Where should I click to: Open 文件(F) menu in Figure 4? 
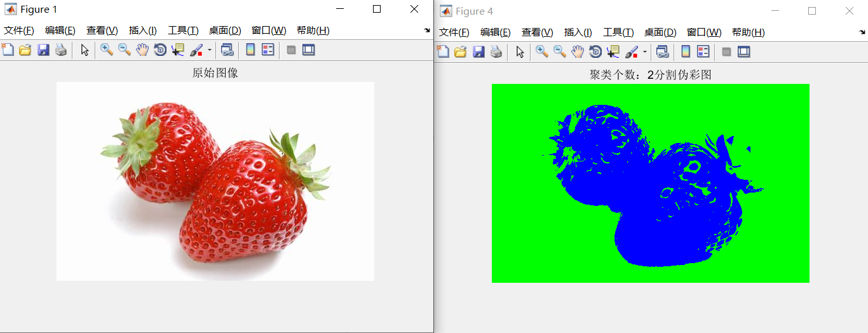(454, 32)
